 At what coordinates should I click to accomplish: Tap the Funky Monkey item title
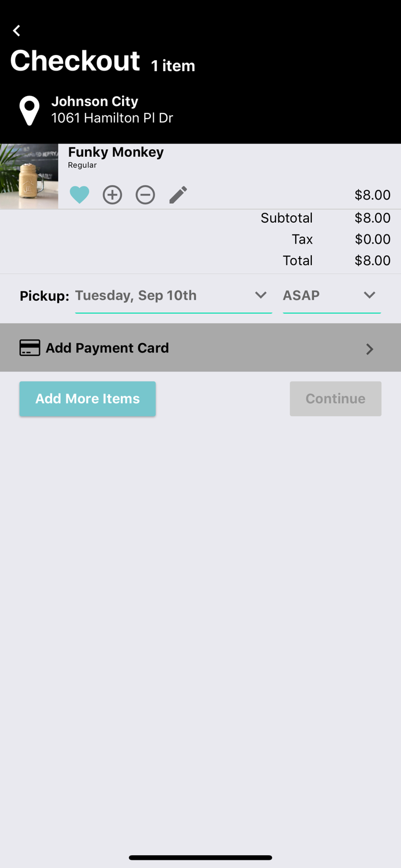(x=116, y=152)
